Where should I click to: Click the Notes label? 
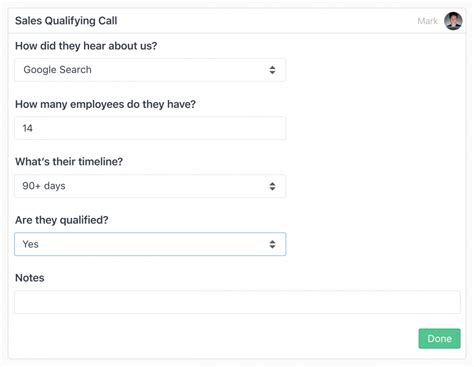pyautogui.click(x=30, y=278)
